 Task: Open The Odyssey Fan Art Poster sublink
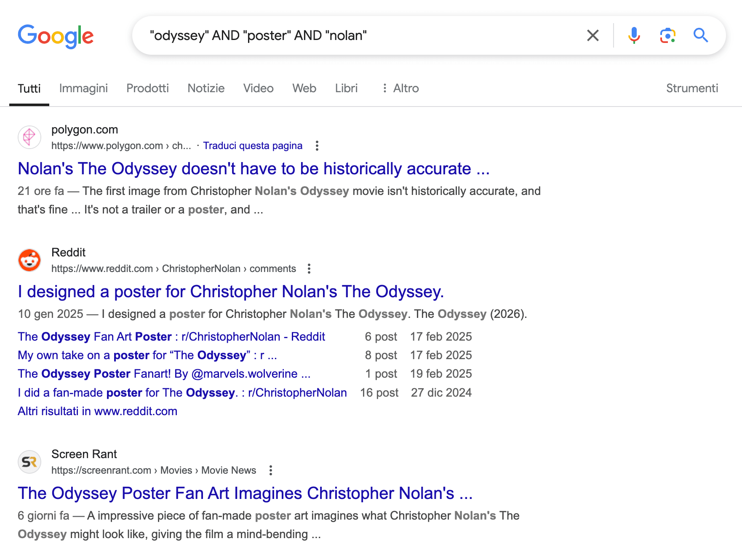(x=171, y=337)
